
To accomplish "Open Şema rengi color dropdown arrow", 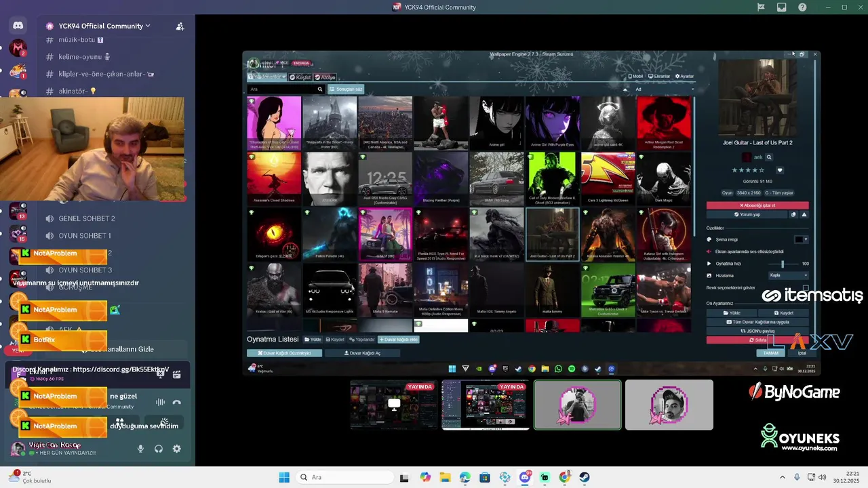I will [806, 239].
